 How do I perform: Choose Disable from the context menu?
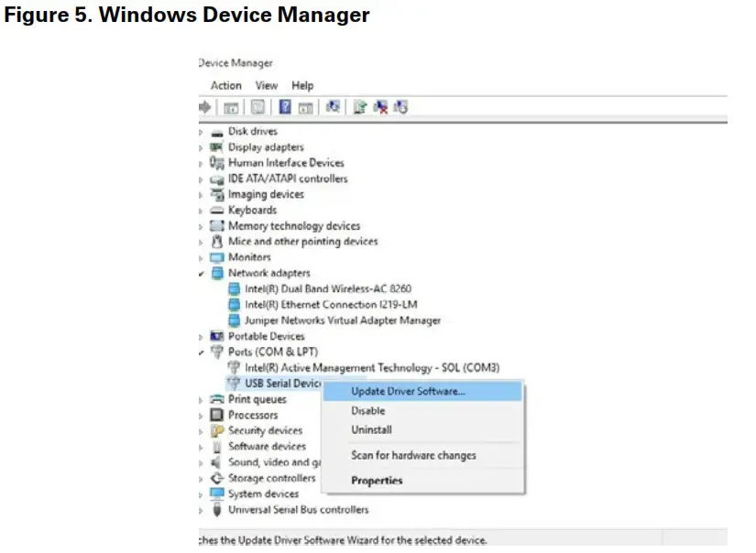(x=422, y=411)
